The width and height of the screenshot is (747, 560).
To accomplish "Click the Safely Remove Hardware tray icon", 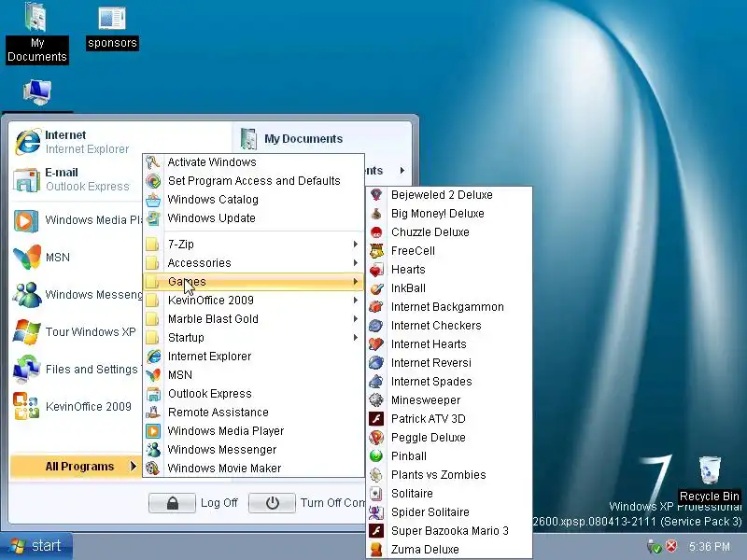I will [x=655, y=546].
